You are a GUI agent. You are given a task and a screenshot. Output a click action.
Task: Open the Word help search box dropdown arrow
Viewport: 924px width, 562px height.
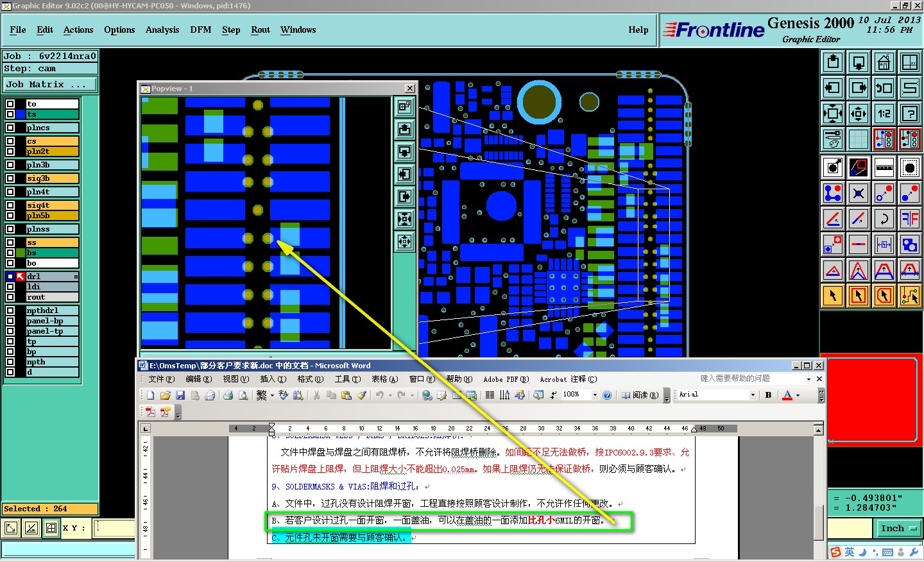[809, 379]
